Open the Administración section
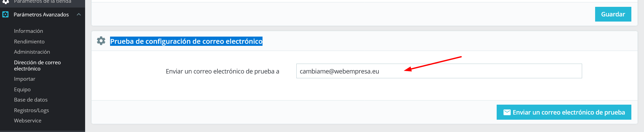The width and height of the screenshot is (644, 132). (32, 52)
